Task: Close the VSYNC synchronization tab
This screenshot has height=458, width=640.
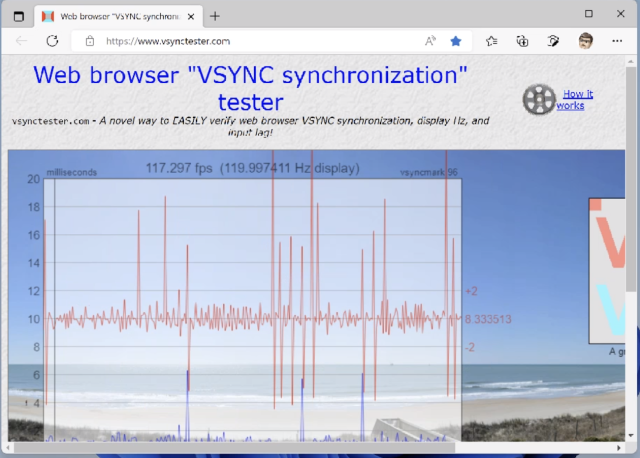Action: (x=190, y=15)
